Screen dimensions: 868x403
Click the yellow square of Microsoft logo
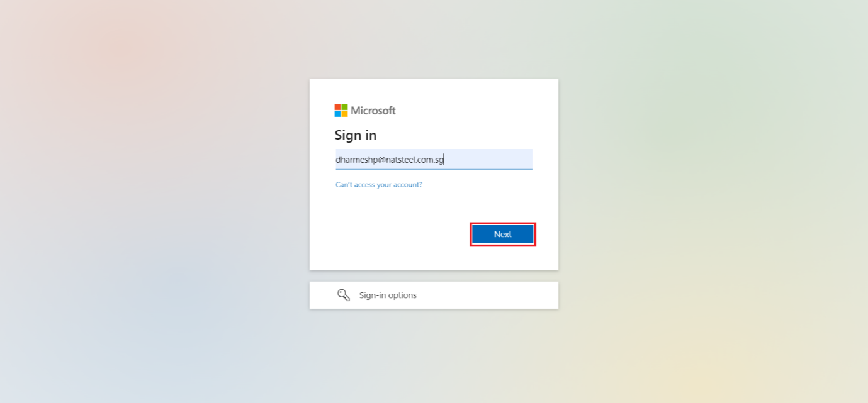point(345,114)
